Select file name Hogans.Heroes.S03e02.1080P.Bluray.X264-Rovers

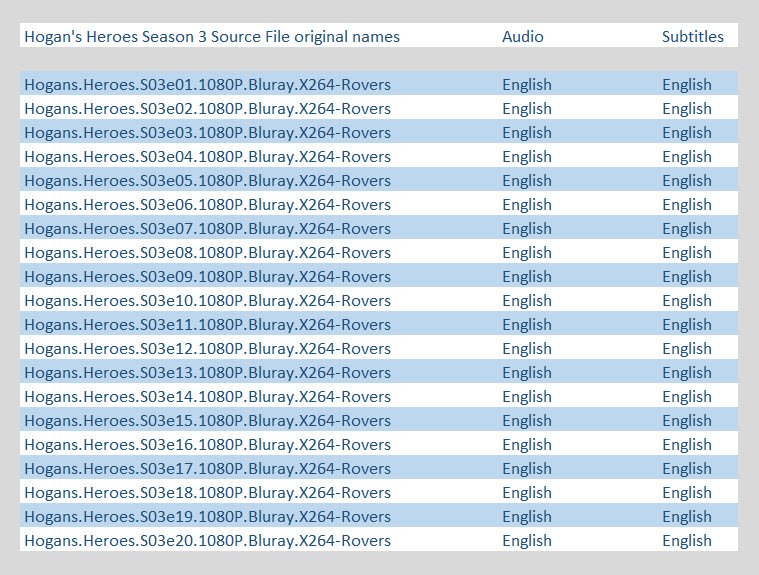(x=208, y=109)
